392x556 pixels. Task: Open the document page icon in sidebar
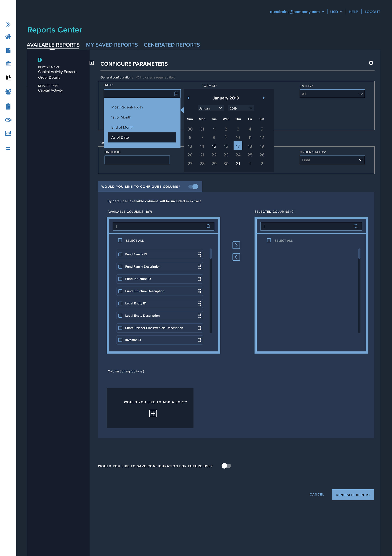(8, 50)
